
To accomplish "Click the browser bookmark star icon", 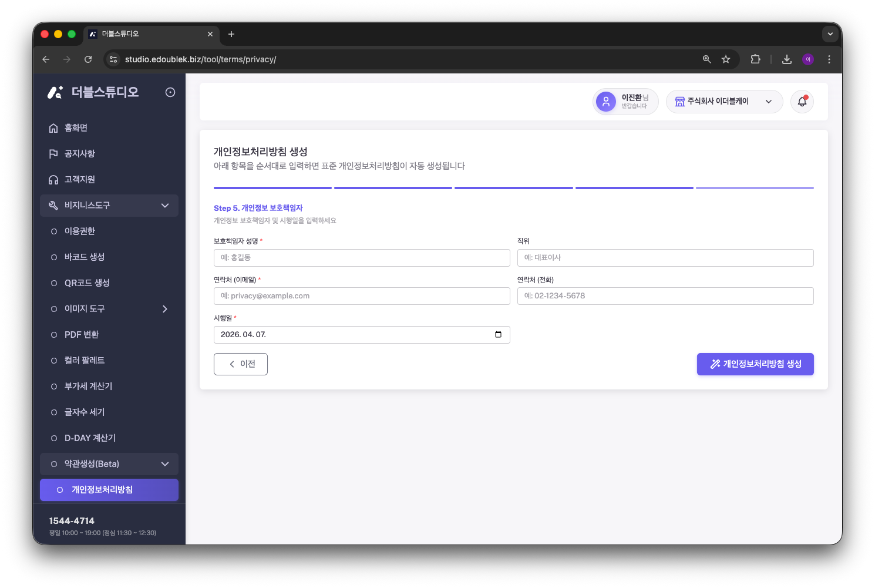I will 726,59.
